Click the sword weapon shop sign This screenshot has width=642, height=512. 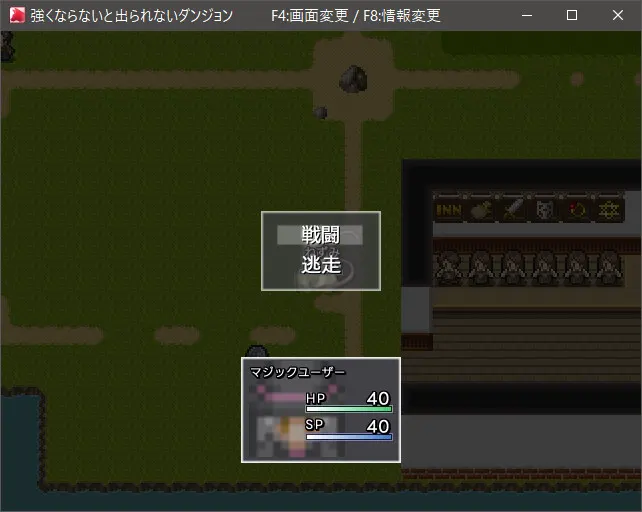513,210
